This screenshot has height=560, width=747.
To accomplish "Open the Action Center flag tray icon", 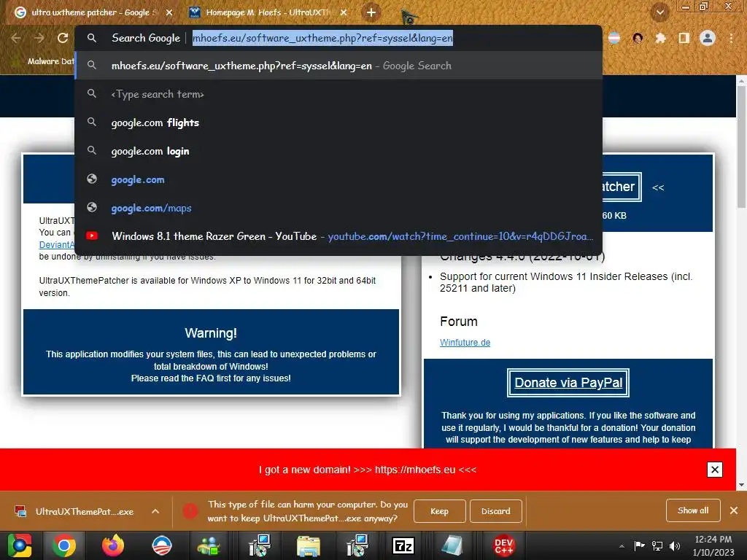I will tap(639, 545).
